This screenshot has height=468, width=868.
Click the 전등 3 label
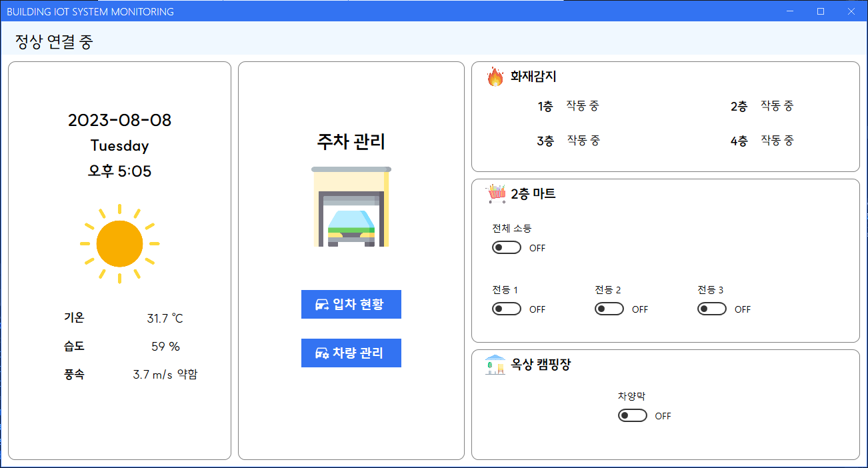coord(710,290)
